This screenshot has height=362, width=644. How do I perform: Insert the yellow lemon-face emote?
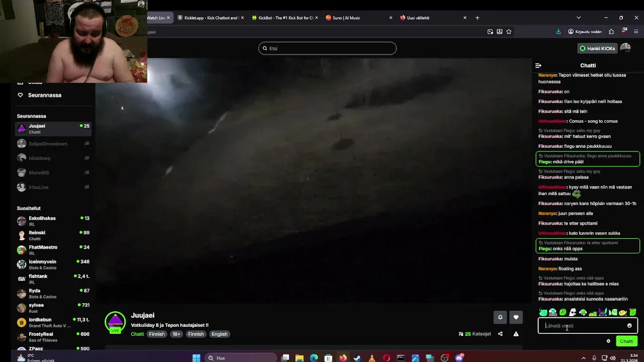click(x=623, y=313)
